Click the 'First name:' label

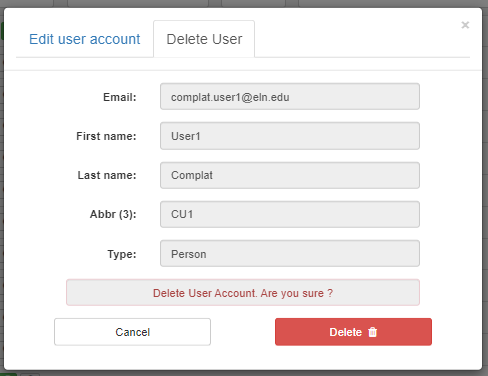coord(106,136)
